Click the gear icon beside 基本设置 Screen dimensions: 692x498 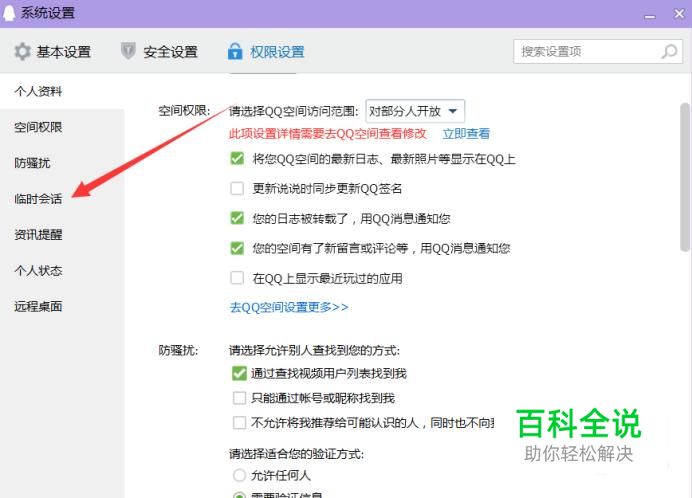tap(22, 52)
